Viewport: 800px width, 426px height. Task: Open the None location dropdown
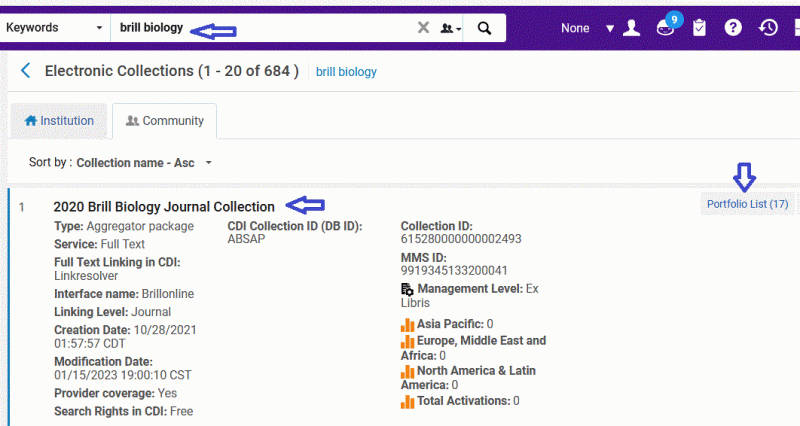587,28
